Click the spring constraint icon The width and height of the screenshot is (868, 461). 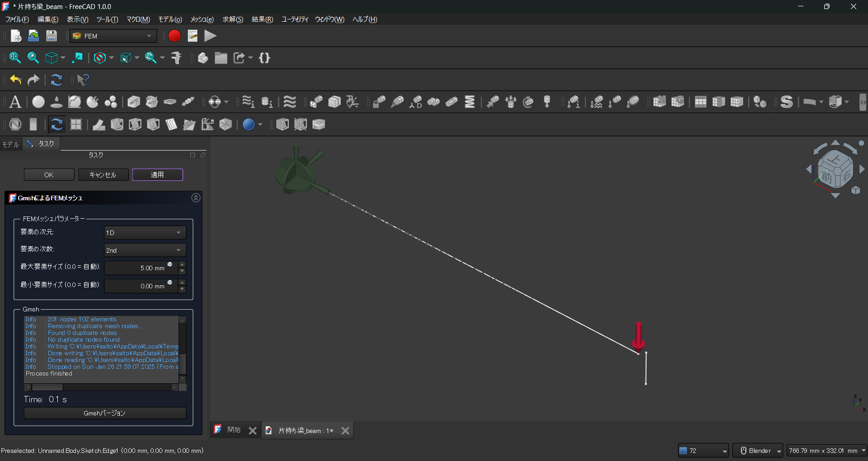coord(470,102)
